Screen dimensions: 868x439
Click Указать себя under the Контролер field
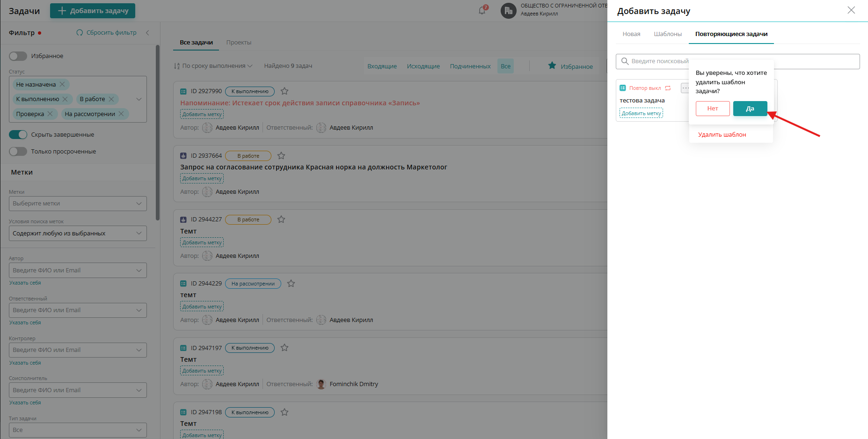tap(25, 363)
